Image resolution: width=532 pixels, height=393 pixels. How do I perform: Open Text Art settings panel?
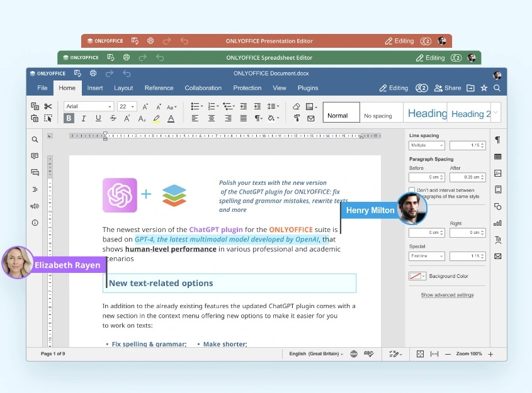[x=497, y=240]
